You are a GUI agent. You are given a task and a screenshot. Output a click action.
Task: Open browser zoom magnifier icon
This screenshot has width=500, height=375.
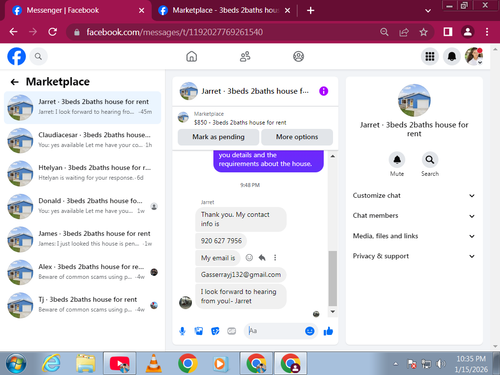point(384,32)
